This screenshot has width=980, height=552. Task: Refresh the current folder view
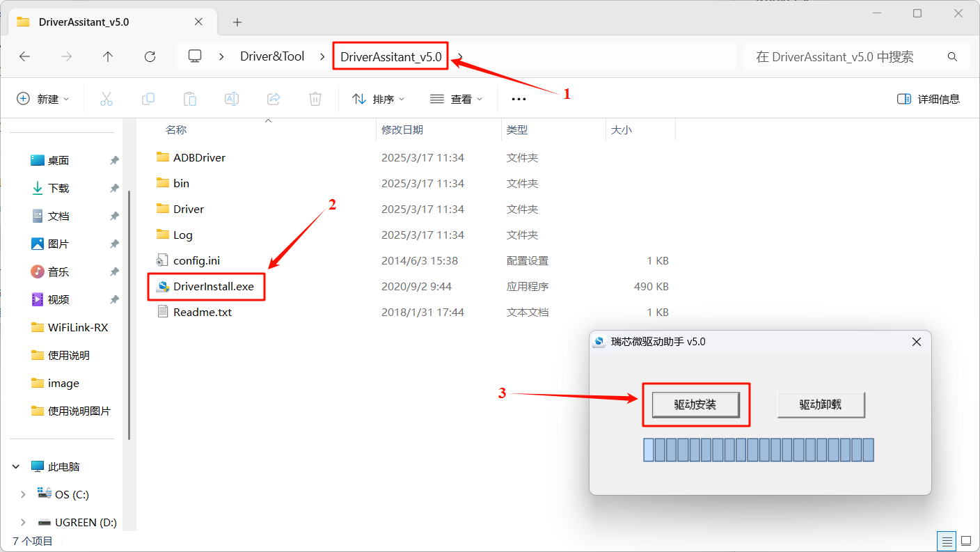point(150,56)
